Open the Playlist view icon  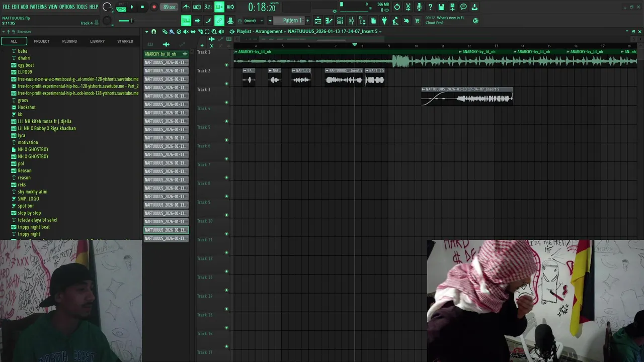click(x=318, y=21)
